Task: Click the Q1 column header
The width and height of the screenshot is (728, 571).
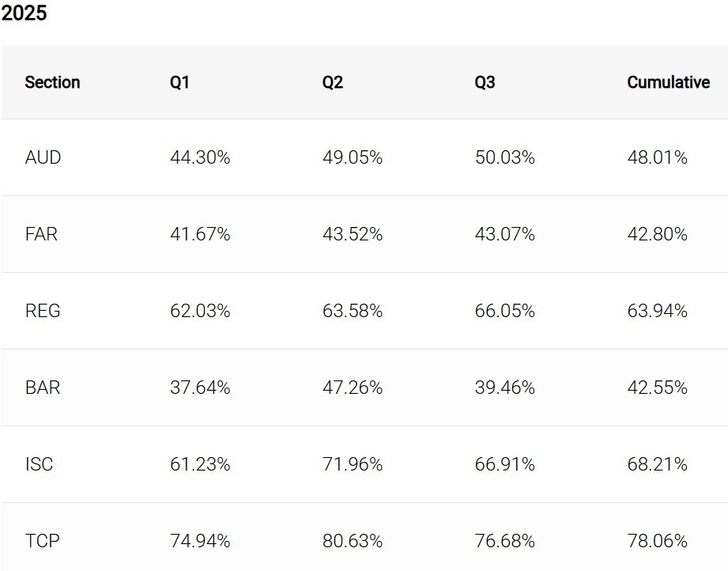Action: 179,82
